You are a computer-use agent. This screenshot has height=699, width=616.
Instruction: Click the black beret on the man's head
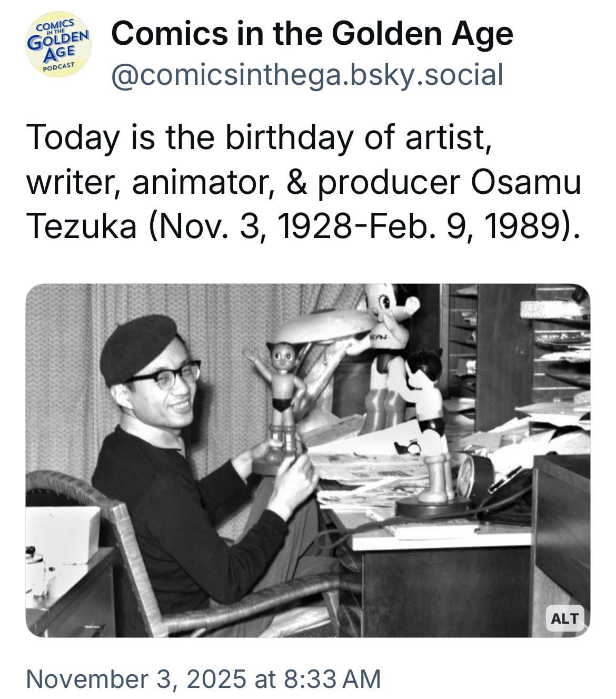(x=137, y=347)
